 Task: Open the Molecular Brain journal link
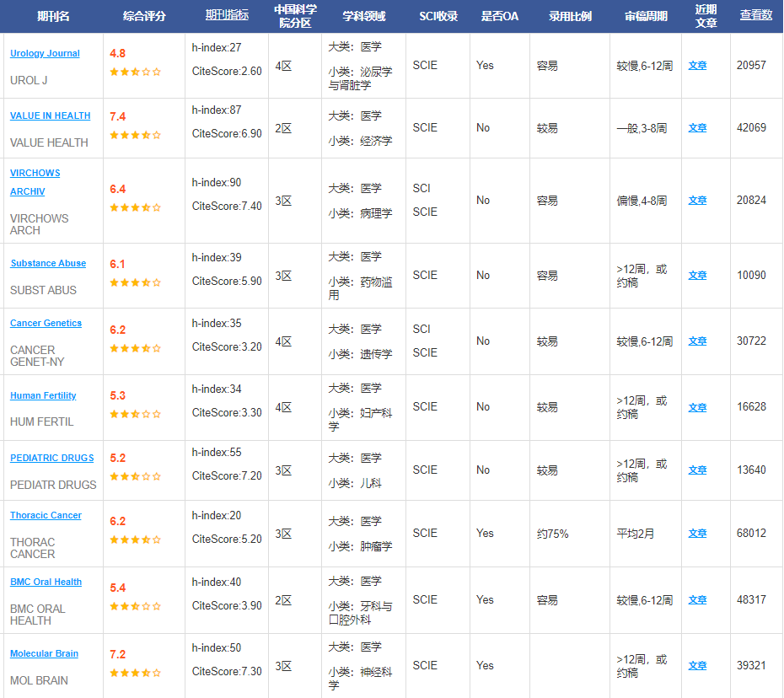[x=44, y=654]
